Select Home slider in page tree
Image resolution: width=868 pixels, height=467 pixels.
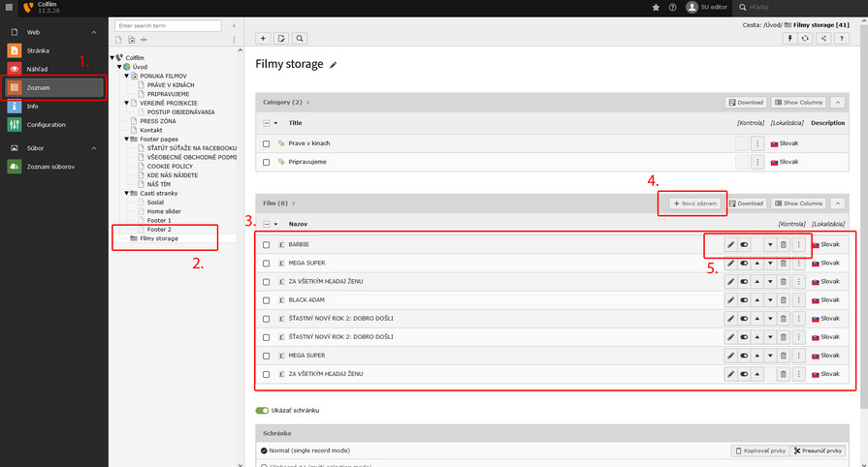(x=164, y=211)
